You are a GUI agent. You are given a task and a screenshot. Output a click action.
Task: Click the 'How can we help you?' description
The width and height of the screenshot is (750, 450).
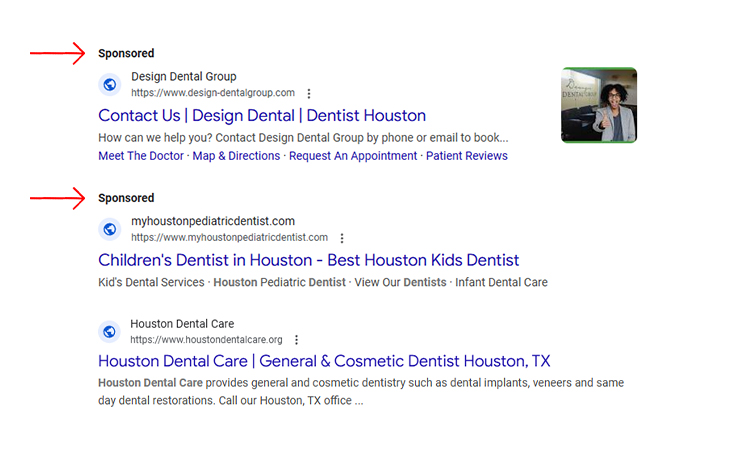pyautogui.click(x=303, y=138)
